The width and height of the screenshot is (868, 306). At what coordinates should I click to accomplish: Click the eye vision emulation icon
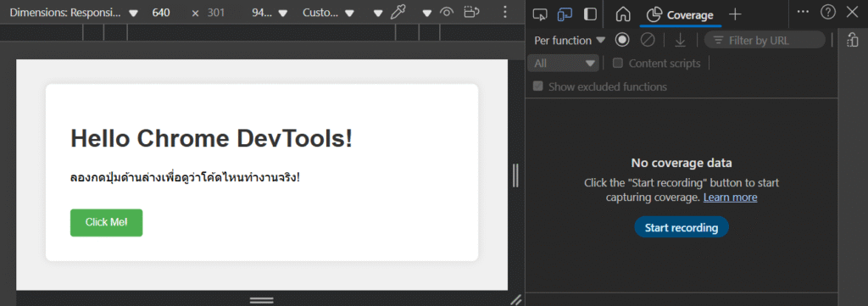pyautogui.click(x=447, y=12)
